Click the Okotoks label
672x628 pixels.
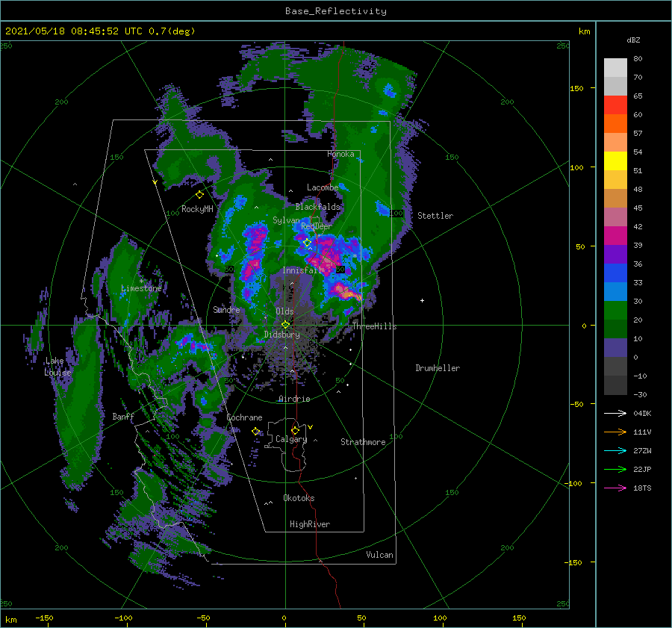coord(299,498)
